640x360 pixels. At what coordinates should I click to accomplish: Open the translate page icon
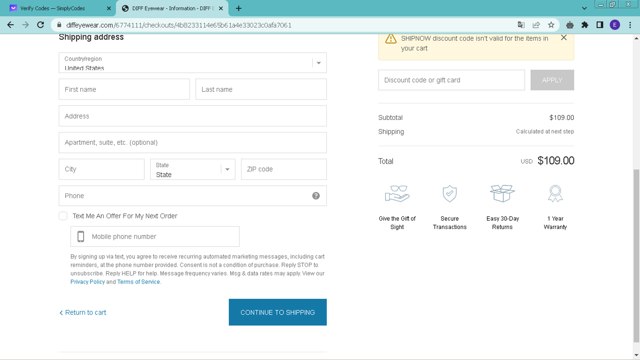[x=521, y=25]
